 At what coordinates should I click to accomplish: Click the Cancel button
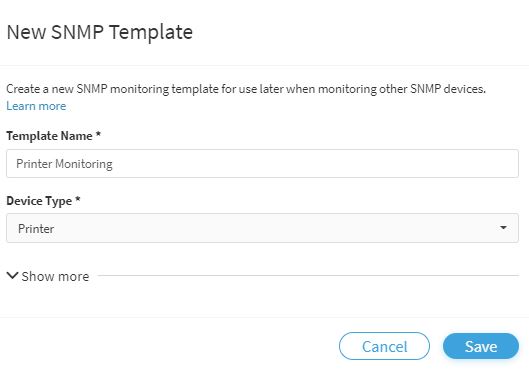(x=384, y=346)
